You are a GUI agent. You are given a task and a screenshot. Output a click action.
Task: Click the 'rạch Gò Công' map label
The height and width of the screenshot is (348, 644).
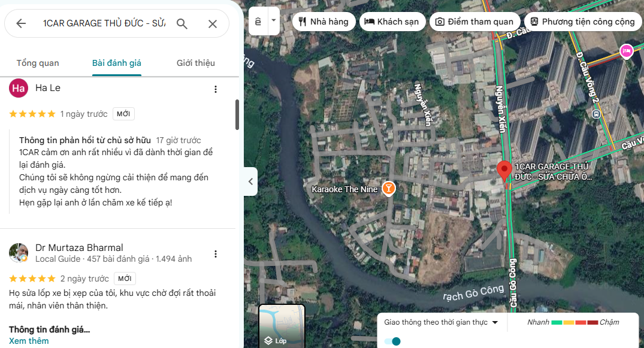473,292
